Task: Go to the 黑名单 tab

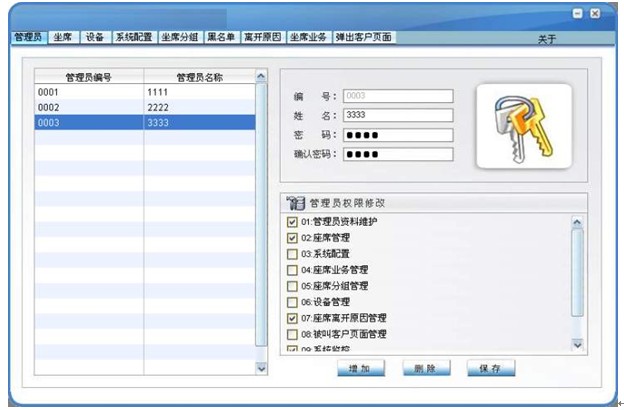Action: (x=222, y=37)
